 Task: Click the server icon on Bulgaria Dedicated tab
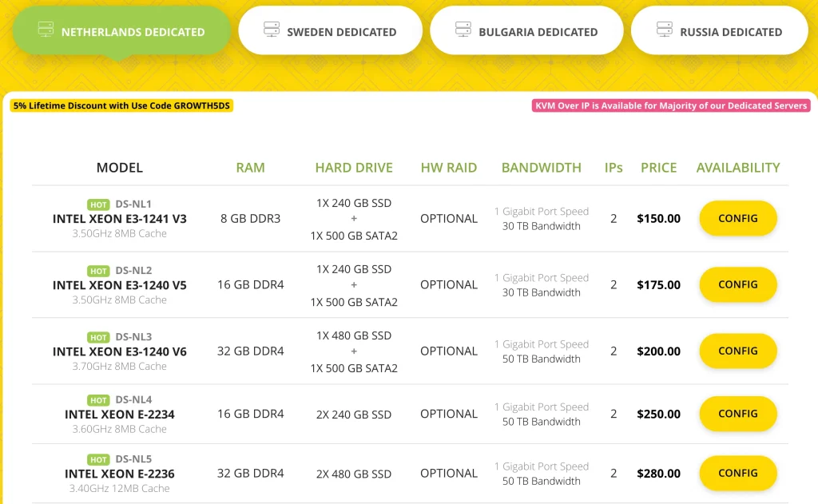(x=464, y=30)
